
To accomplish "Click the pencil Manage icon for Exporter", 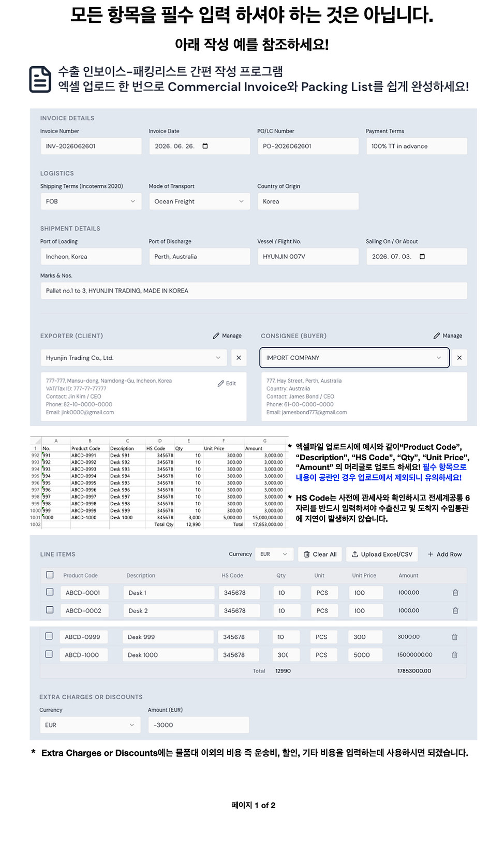I will pyautogui.click(x=216, y=335).
